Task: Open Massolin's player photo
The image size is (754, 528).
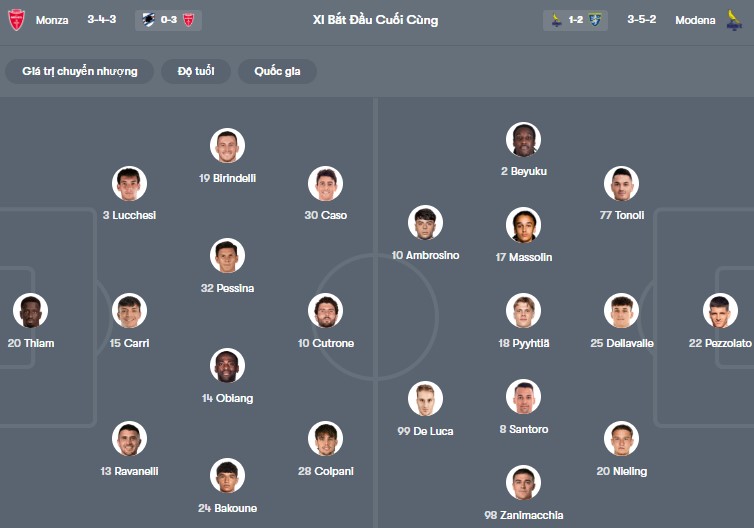Action: (x=523, y=225)
